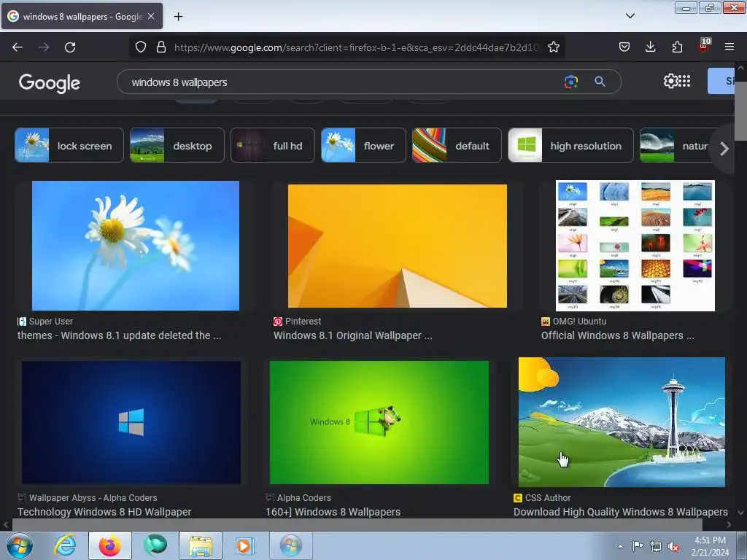The height and width of the screenshot is (560, 747).
Task: Open the tracking protection shield icon
Action: [141, 47]
